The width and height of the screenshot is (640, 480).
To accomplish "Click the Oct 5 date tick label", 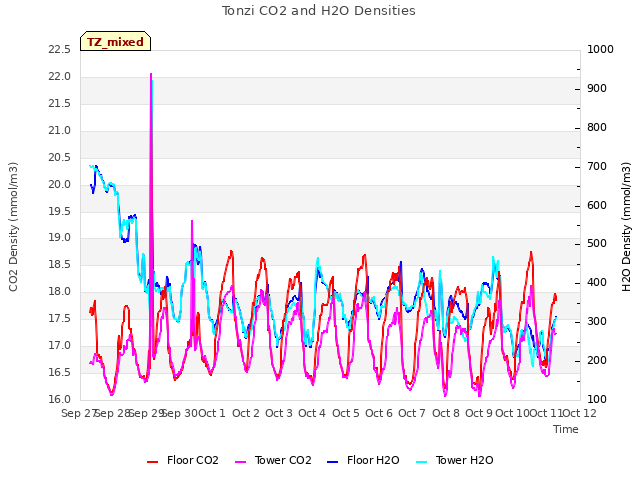I will (x=346, y=413).
